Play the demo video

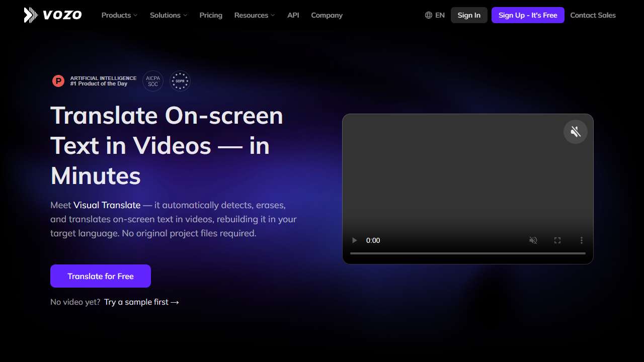354,240
